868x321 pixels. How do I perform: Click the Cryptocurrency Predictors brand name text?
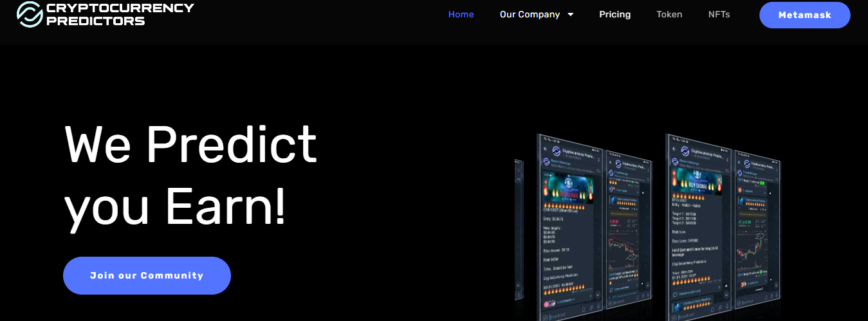coord(120,14)
